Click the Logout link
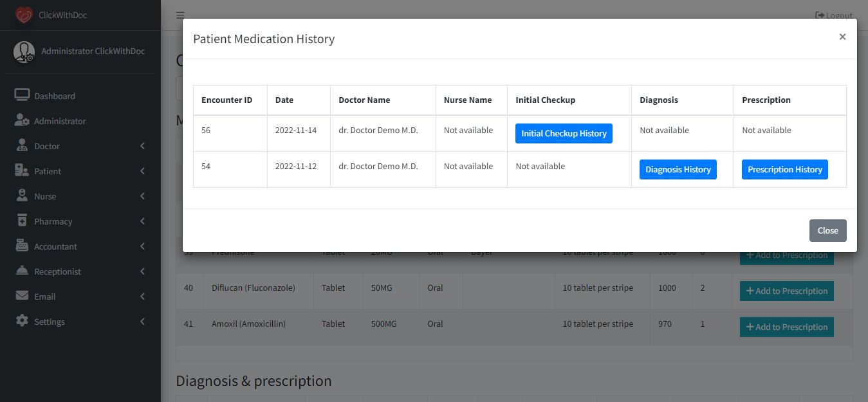 (834, 15)
